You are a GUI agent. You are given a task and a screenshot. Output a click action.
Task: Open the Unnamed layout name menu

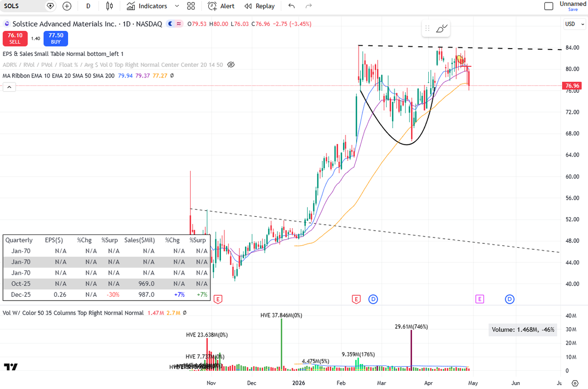click(573, 3)
